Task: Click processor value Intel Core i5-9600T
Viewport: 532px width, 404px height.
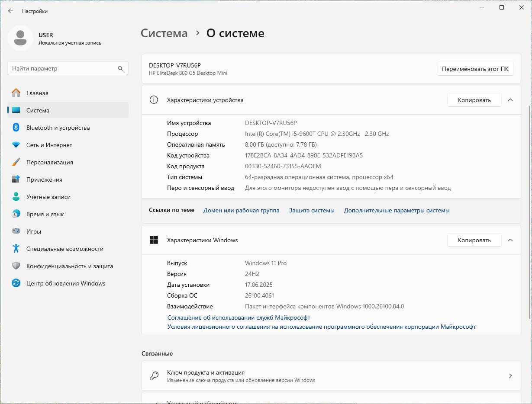Action: click(317, 134)
